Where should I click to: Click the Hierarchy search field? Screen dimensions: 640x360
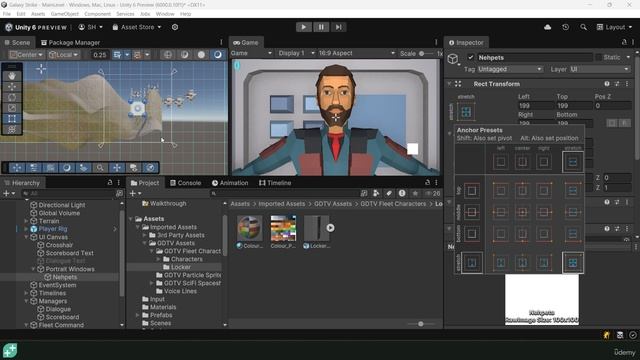pos(69,193)
